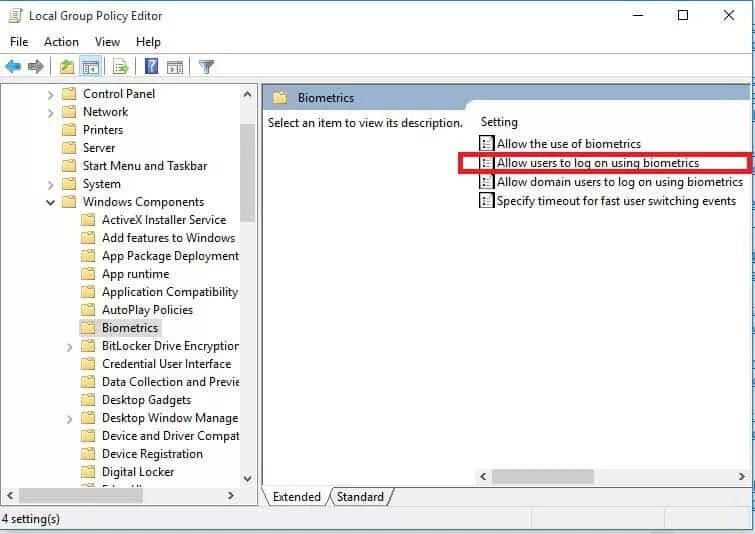Click the settings list horizontal scrollbar thumb

(x=543, y=476)
